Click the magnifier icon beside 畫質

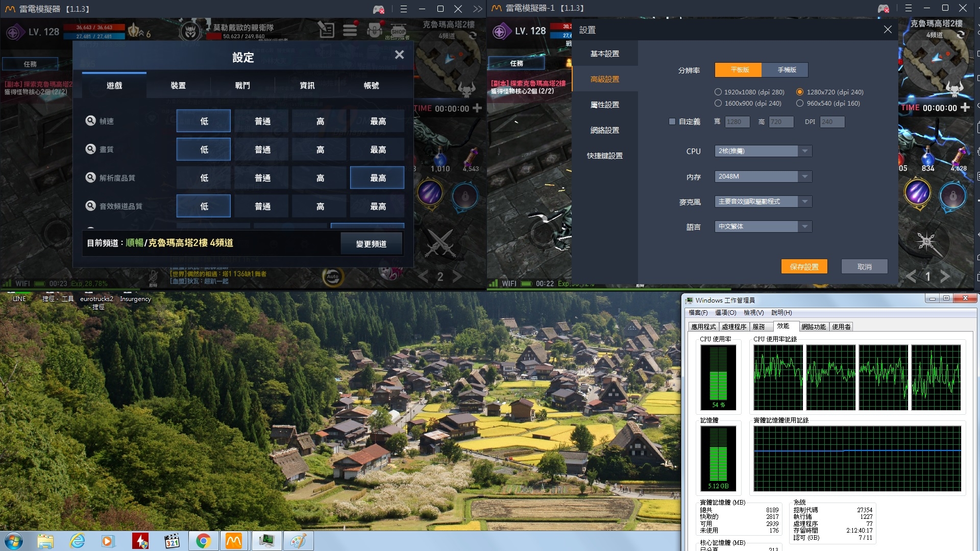point(90,149)
